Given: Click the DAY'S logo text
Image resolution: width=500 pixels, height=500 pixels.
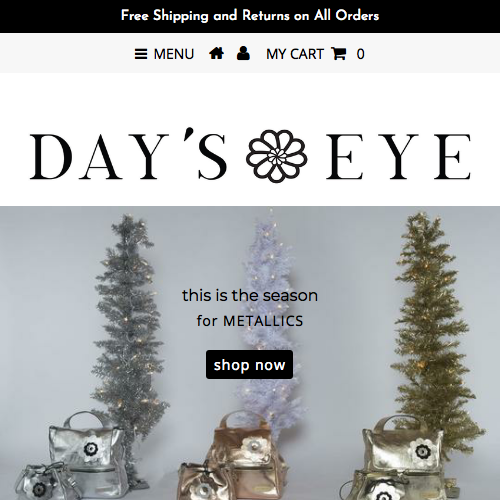Looking at the screenshot, I should [x=129, y=154].
